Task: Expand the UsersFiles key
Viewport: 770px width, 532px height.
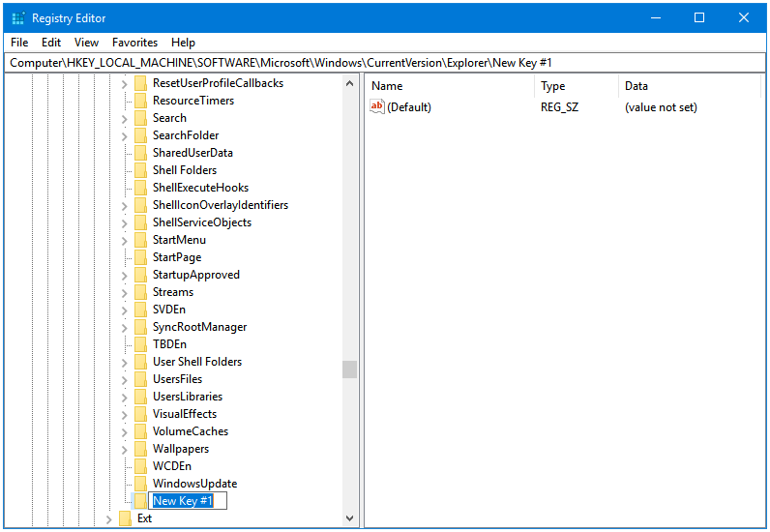Action: [x=124, y=380]
